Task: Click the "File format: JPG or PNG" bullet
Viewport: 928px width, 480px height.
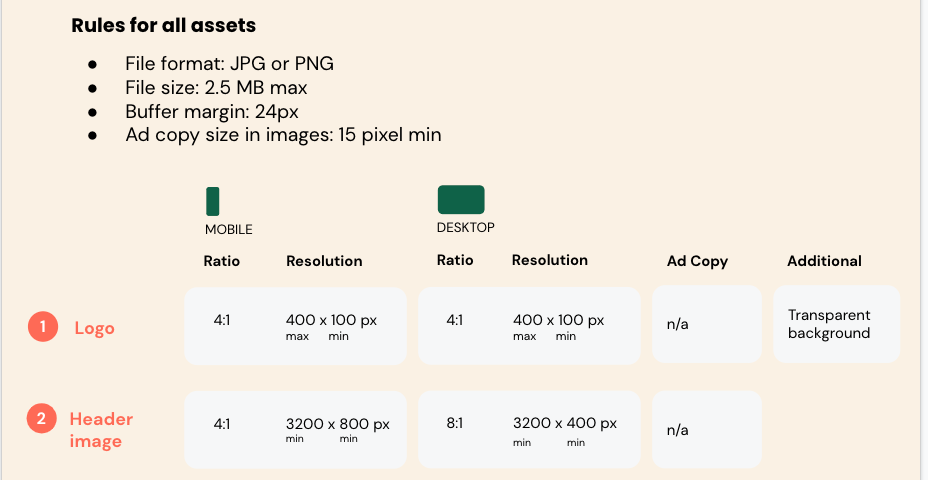Action: tap(229, 64)
